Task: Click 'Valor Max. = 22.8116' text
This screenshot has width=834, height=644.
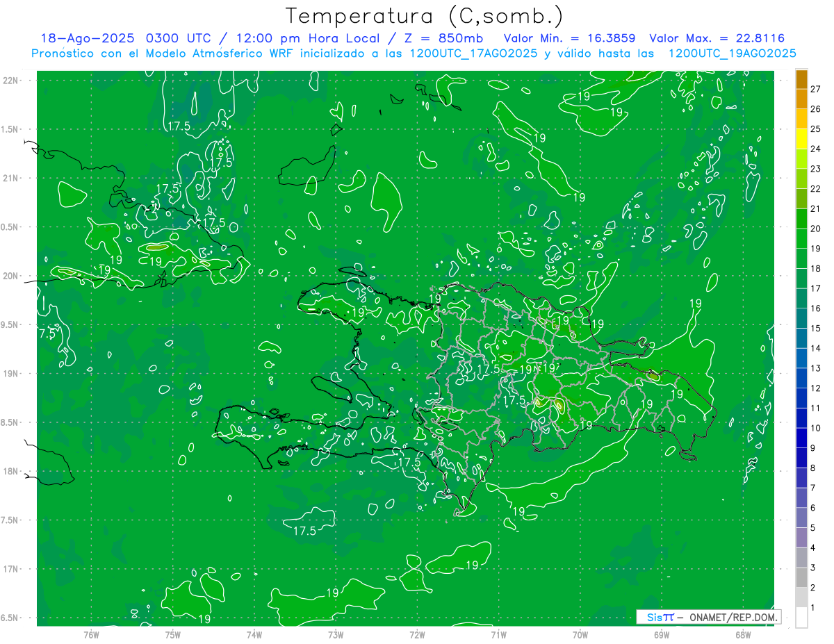Action: click(717, 38)
